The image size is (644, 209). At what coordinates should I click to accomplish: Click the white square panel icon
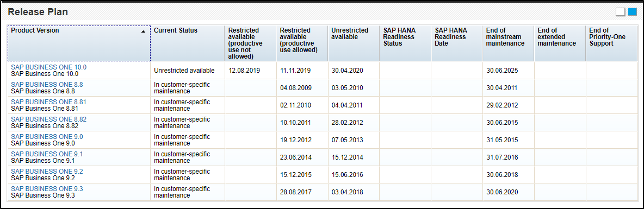coord(620,12)
